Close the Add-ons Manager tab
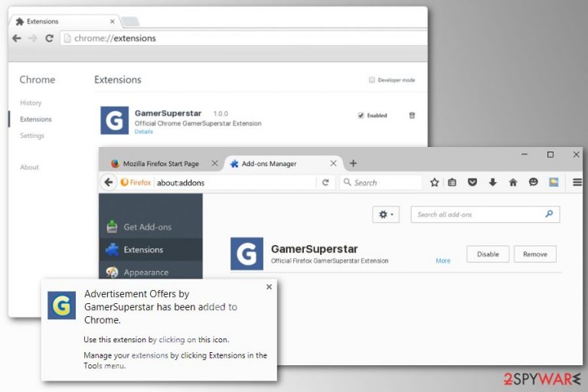This screenshot has height=392, width=588. [333, 163]
